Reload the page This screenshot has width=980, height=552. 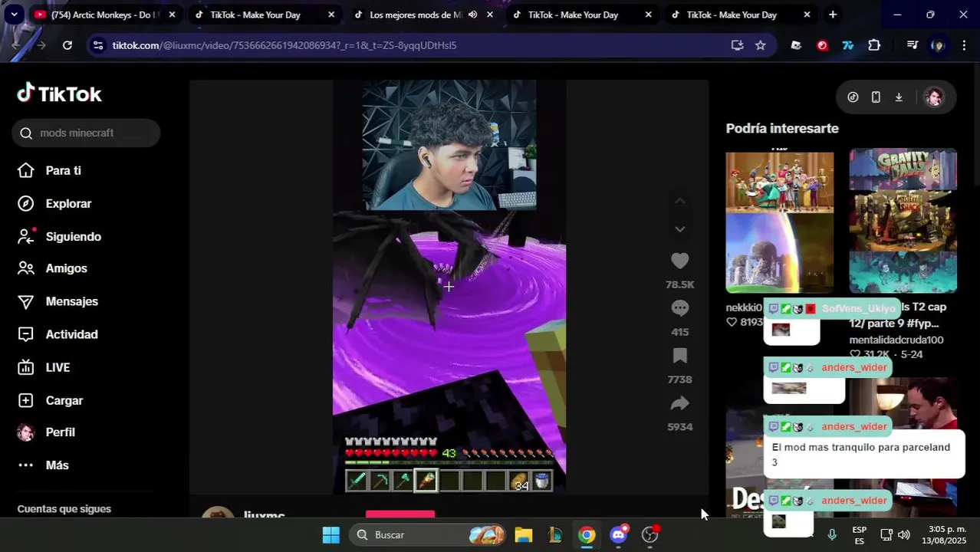(67, 45)
